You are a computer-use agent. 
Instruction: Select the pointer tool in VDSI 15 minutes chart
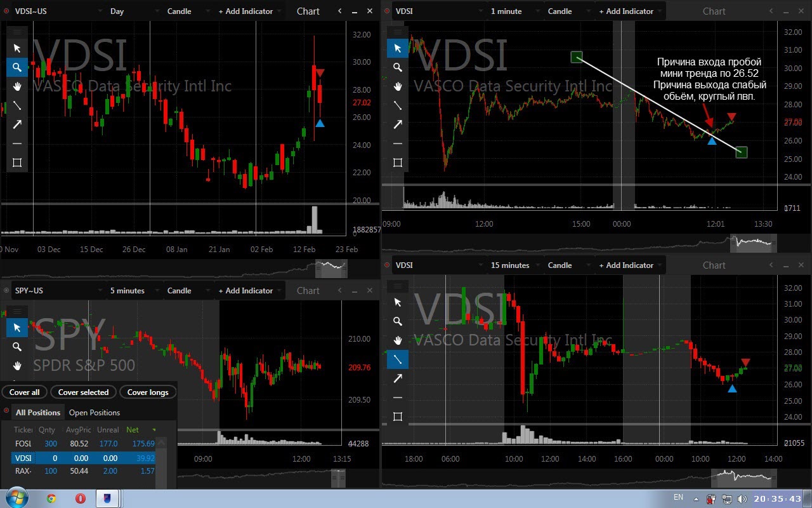[398, 302]
